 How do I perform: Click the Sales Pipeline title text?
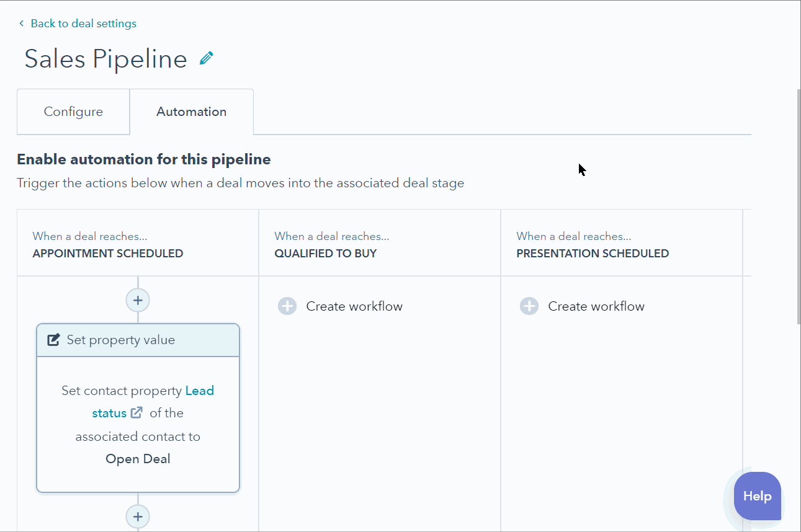tap(105, 59)
